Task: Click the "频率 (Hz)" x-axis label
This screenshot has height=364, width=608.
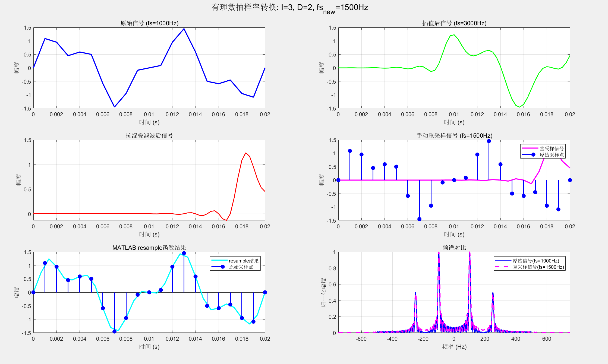Action: [x=454, y=347]
